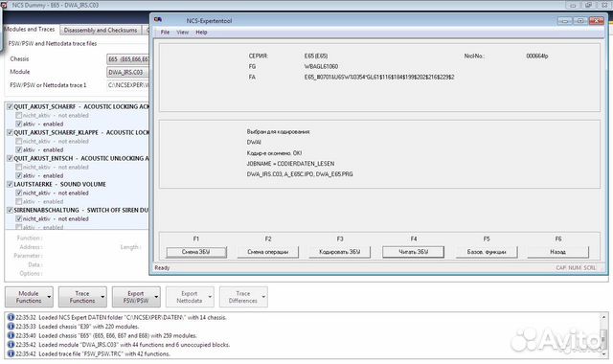613x364 pixels.
Task: Click the 'DWA_IRS.C03, A_E65C.IPO, DWA_E65.PRG' line
Action: click(300, 174)
